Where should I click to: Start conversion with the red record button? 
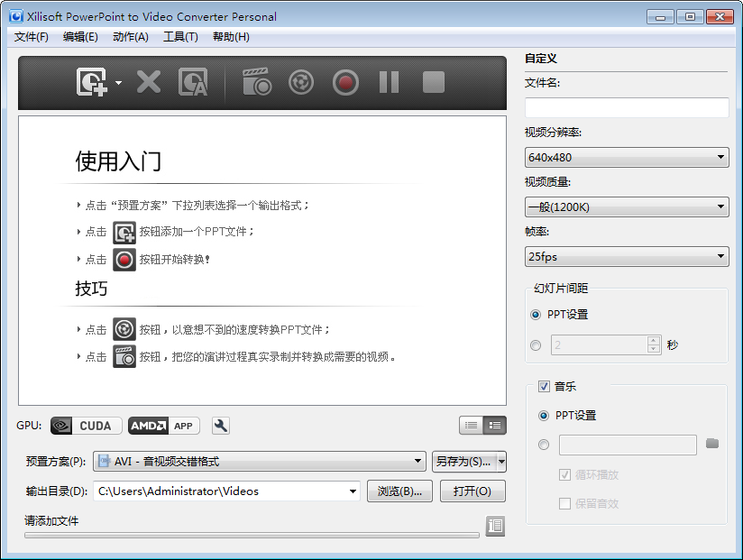coord(345,83)
